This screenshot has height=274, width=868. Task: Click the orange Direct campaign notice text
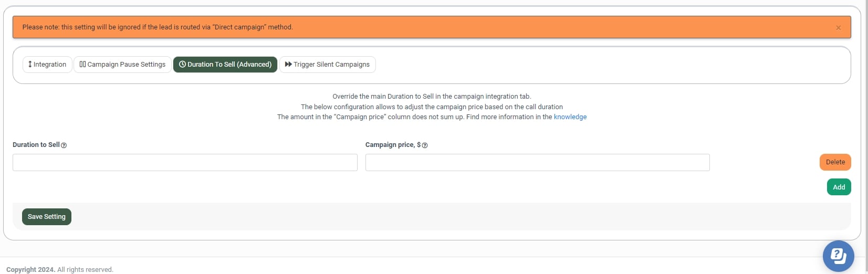click(x=158, y=27)
